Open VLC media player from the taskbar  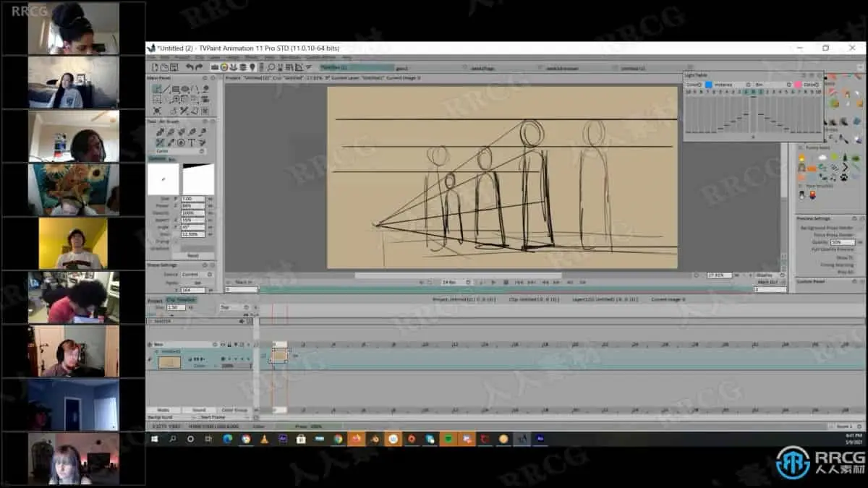coord(263,438)
